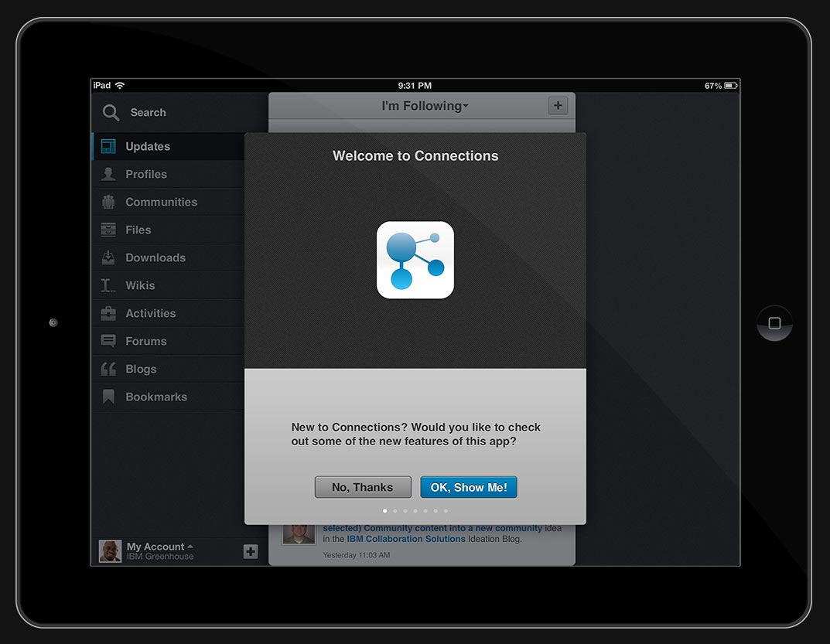The height and width of the screenshot is (644, 830).
Task: Click the Search magnifier icon
Action: point(111,113)
